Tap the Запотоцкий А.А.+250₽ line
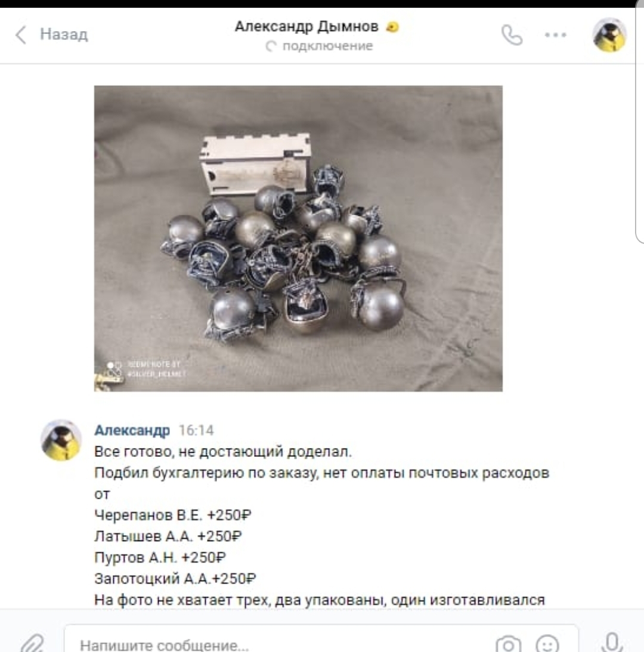 175,579
